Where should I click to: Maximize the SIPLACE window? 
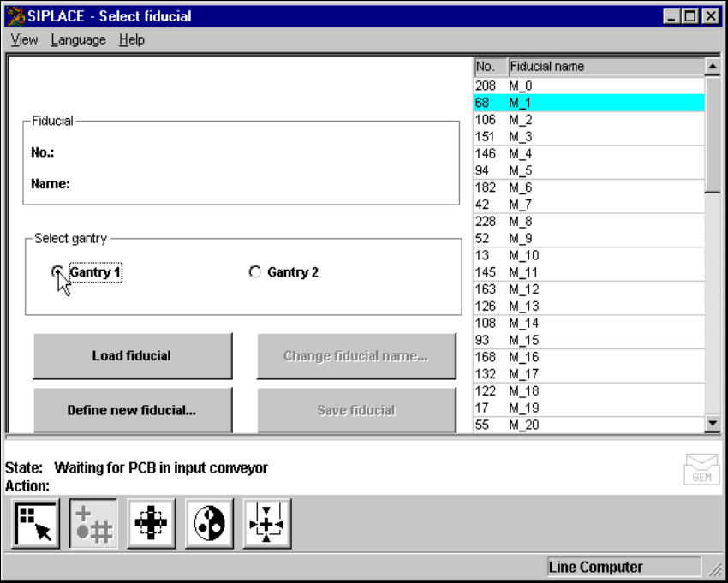tap(690, 17)
